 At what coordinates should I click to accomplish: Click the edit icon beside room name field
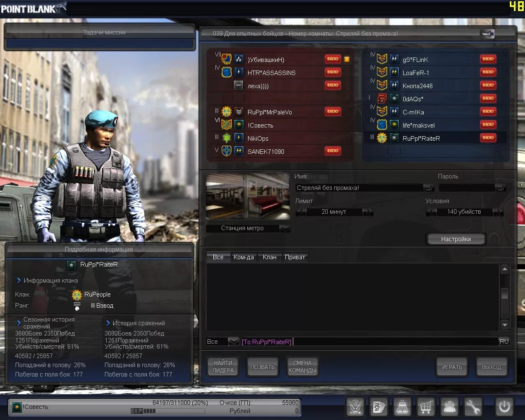(429, 188)
